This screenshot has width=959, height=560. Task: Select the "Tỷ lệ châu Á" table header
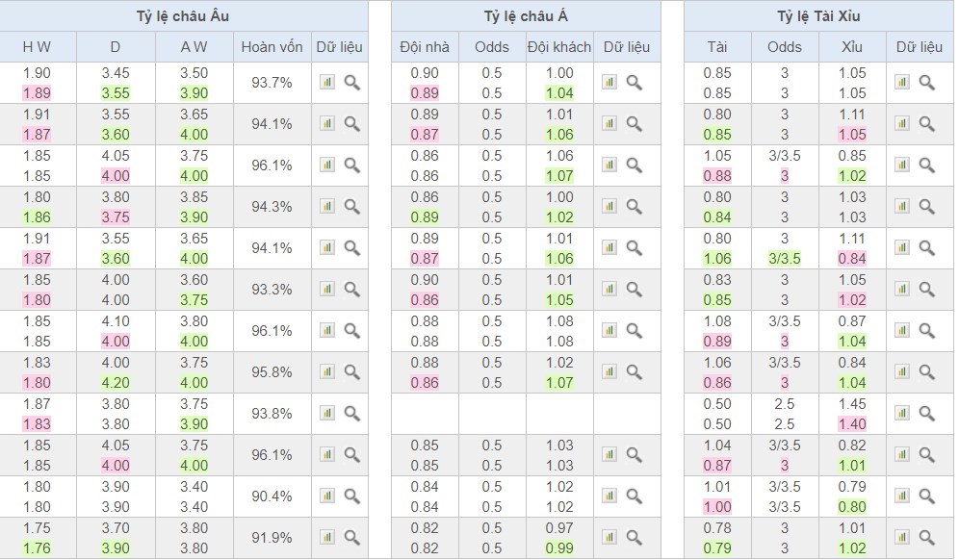pyautogui.click(x=526, y=16)
